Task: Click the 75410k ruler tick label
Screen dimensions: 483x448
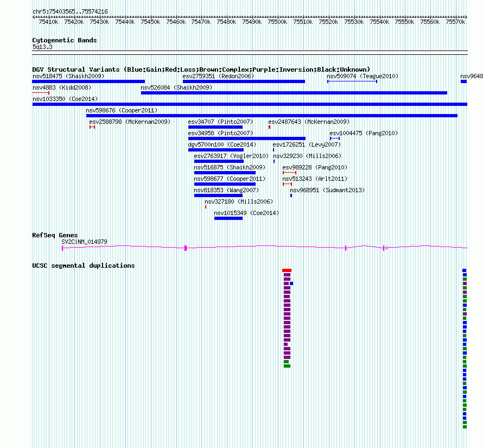Action: pos(48,22)
